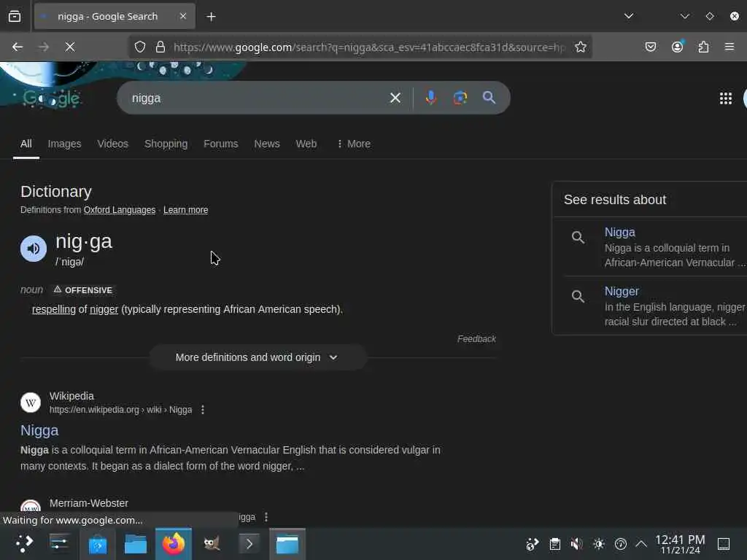Open the clipboard tray icon
The image size is (747, 560).
[x=554, y=544]
